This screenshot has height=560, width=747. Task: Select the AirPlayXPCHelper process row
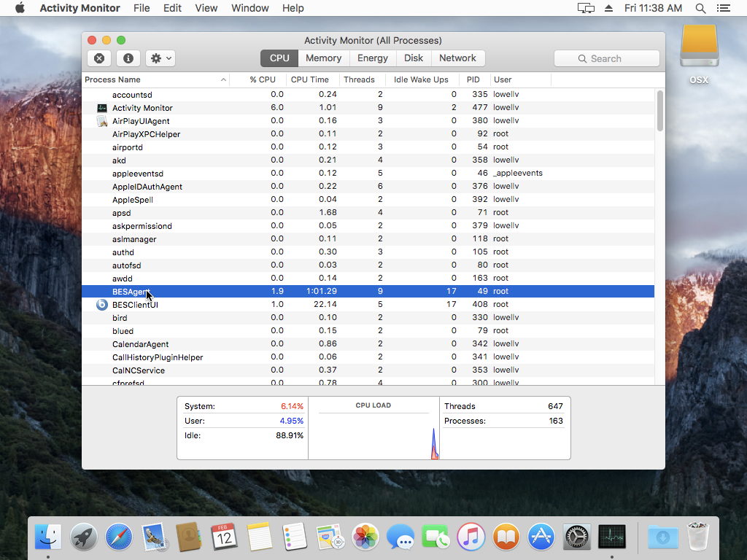(x=368, y=134)
